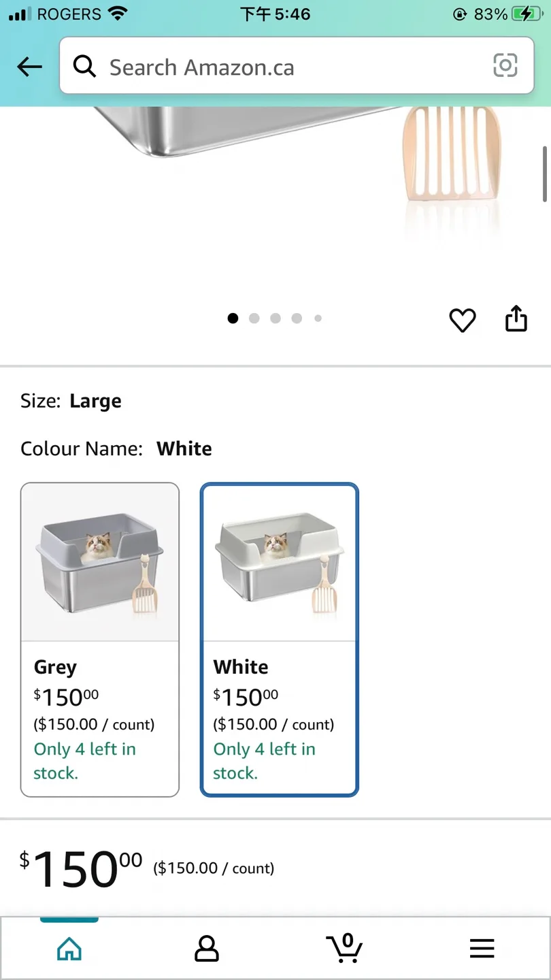Image resolution: width=551 pixels, height=980 pixels.
Task: Add product to wishlist via heart icon
Action: coord(463,320)
